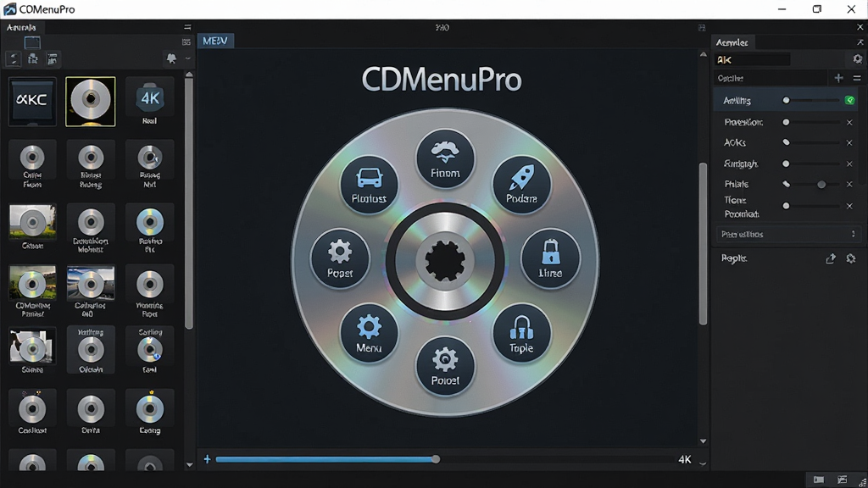Remove the Tione Poomlad row with its X

[849, 206]
